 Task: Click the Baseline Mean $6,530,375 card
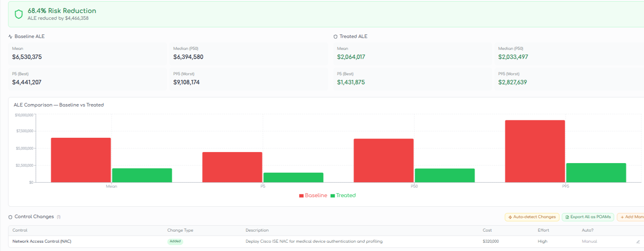coord(87,53)
